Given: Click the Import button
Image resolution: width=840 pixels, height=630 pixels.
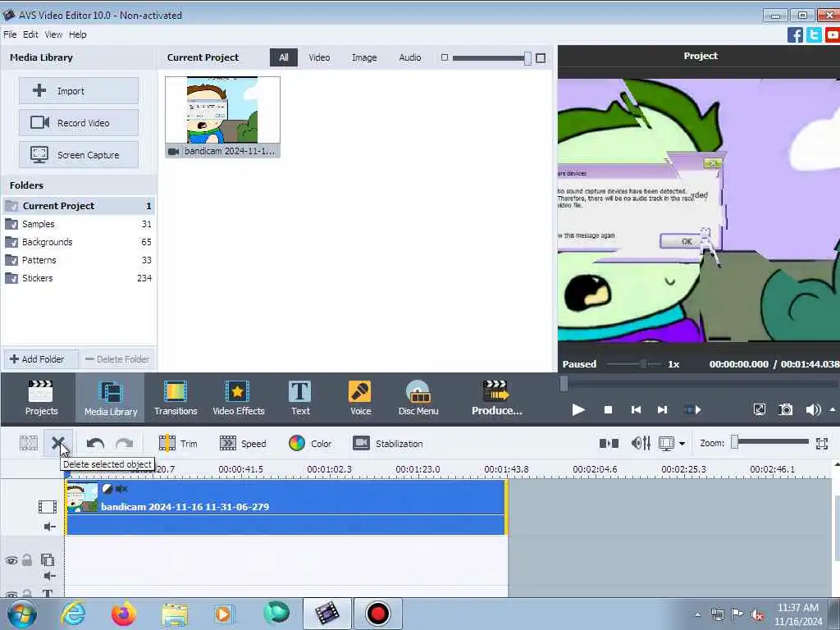Looking at the screenshot, I should pyautogui.click(x=79, y=90).
